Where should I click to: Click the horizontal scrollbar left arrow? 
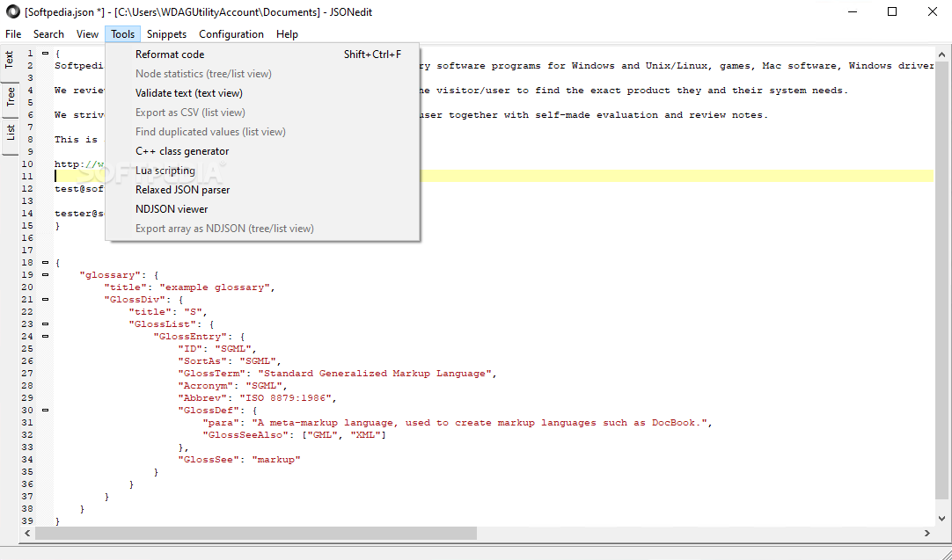coord(27,534)
